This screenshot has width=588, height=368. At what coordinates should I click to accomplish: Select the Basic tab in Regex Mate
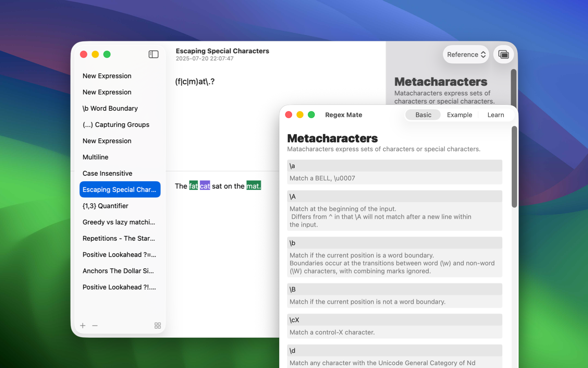[423, 115]
